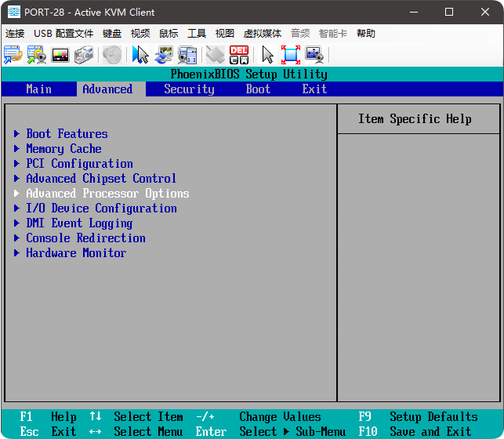Expand the Boot Features arrow
The height and width of the screenshot is (439, 504).
16,134
